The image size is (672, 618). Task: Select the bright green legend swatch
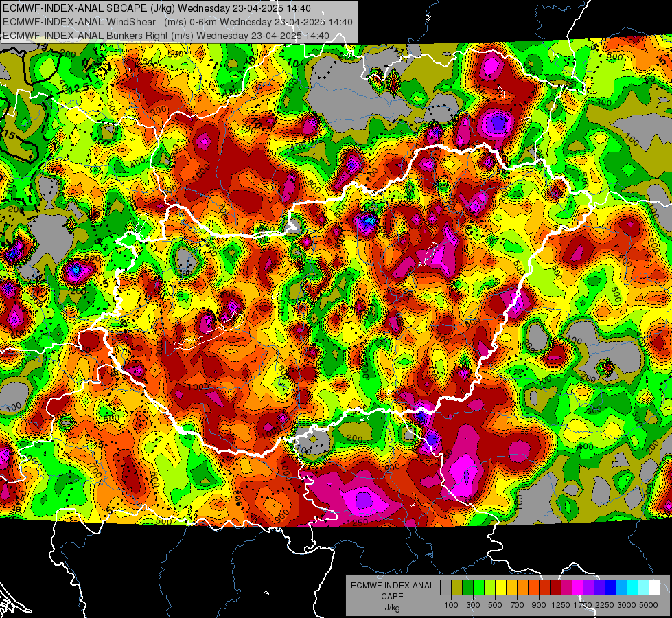click(478, 588)
